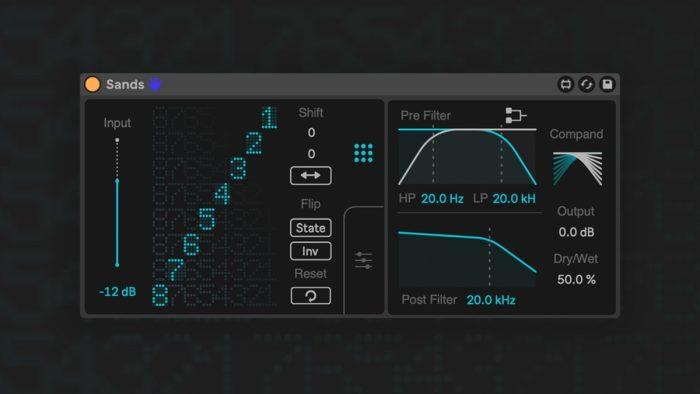700x394 pixels.
Task: Save preset with the disk icon
Action: point(607,84)
